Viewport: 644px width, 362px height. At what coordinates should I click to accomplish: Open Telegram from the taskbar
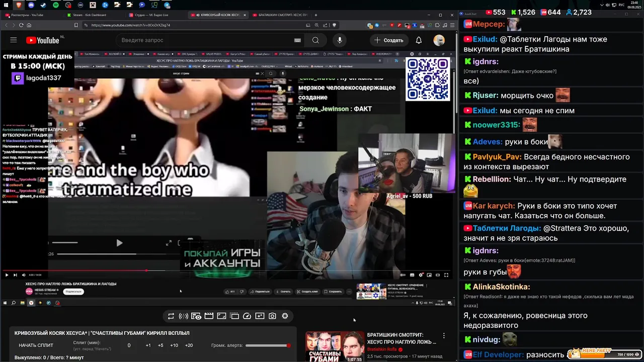click(x=167, y=5)
